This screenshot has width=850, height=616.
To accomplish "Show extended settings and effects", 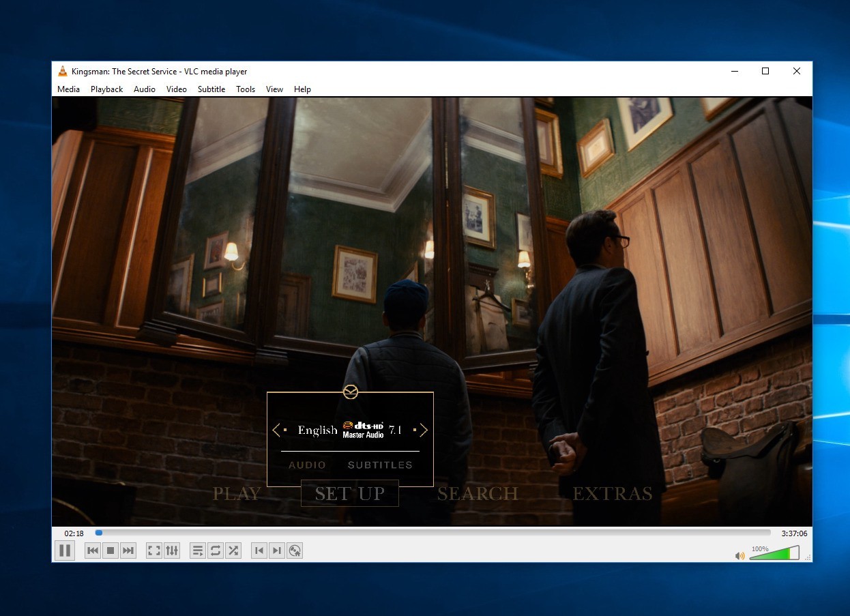I will coord(172,551).
